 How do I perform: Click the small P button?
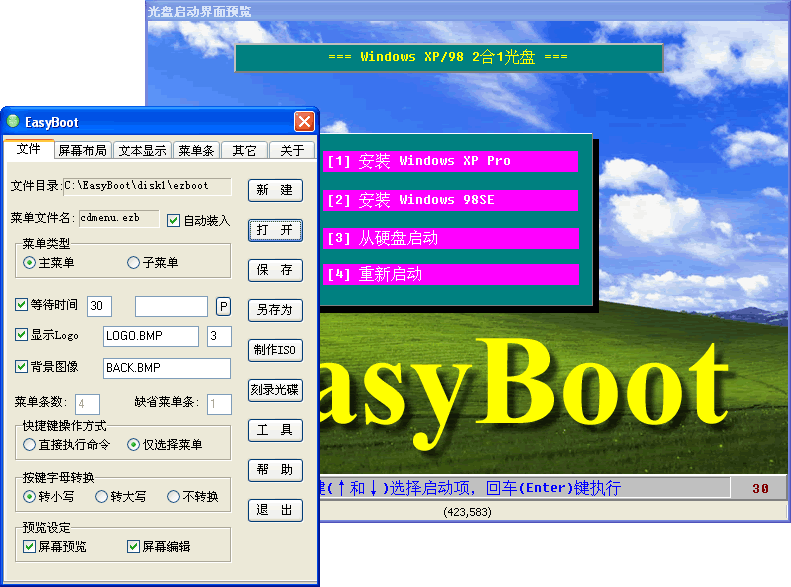click(223, 306)
